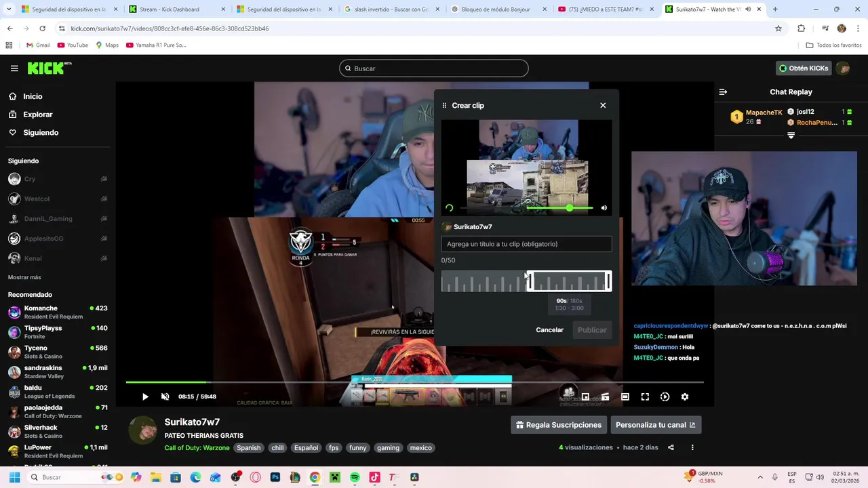868x488 pixels.
Task: Open the video player settings gear
Action: pos(685,396)
